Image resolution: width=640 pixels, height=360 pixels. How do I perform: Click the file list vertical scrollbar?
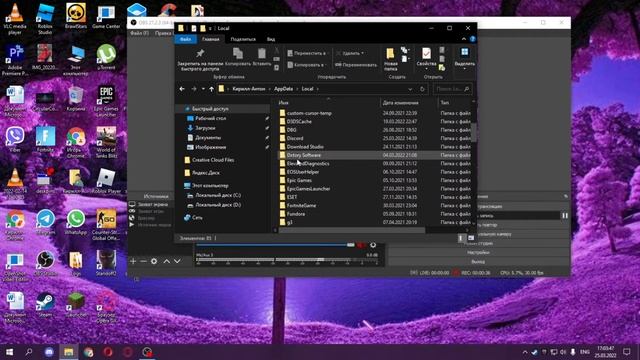click(x=473, y=132)
